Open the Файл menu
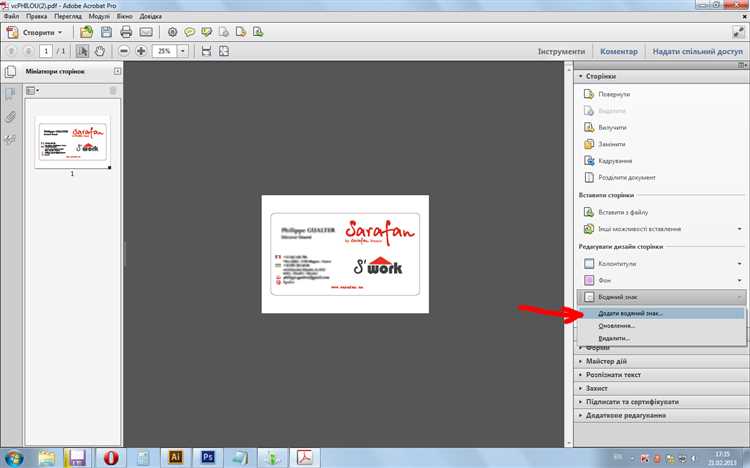This screenshot has height=468, width=750. coord(11,16)
